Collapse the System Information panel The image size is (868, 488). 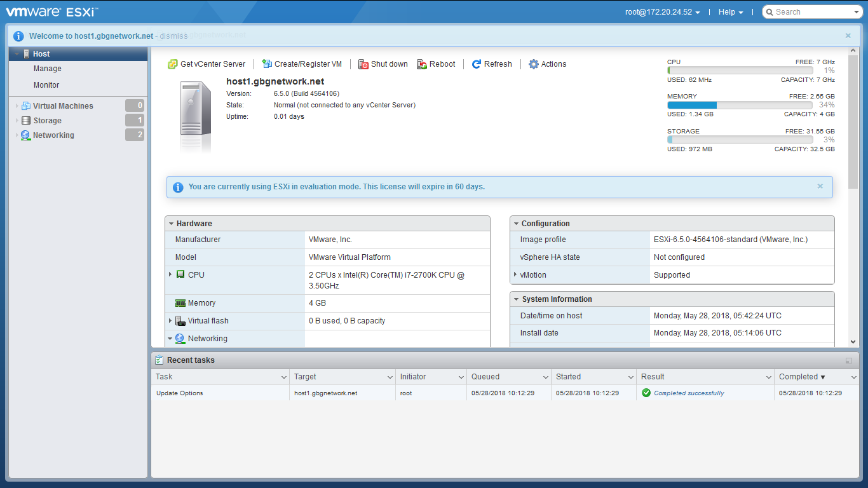tap(517, 299)
